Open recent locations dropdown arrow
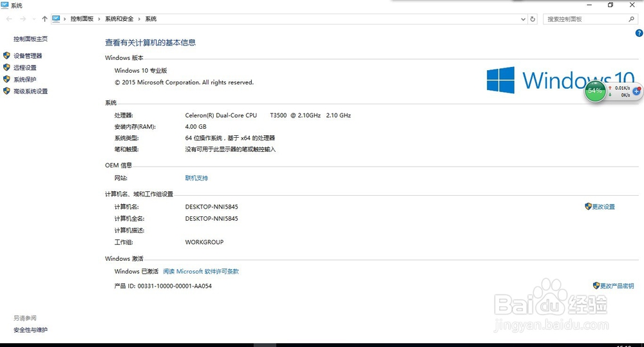This screenshot has height=347, width=644. 34,19
